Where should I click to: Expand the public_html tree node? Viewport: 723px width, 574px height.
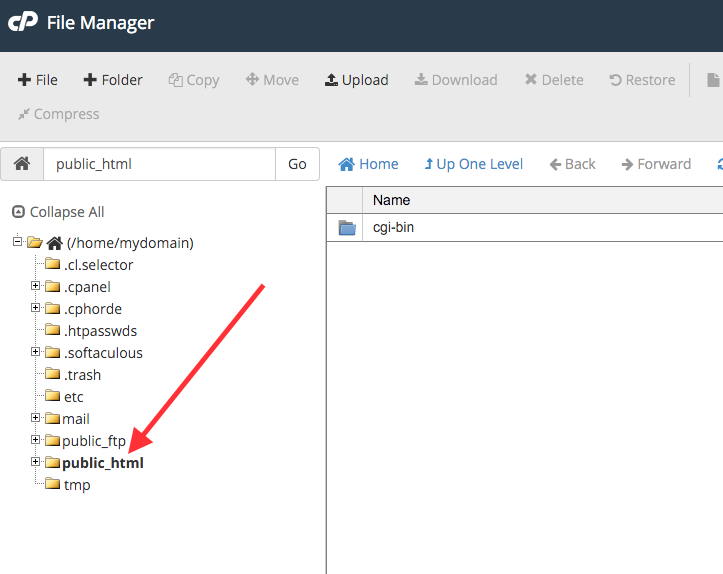pyautogui.click(x=36, y=462)
